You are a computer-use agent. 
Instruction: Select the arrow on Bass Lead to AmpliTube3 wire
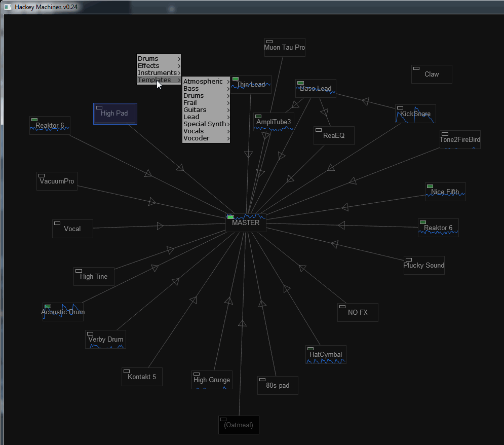coord(295,104)
